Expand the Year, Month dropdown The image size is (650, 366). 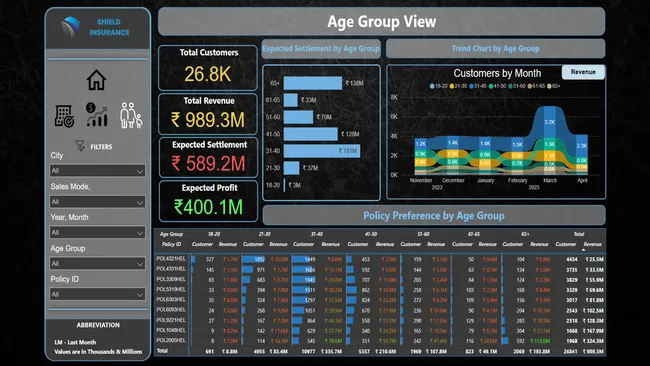pyautogui.click(x=97, y=233)
